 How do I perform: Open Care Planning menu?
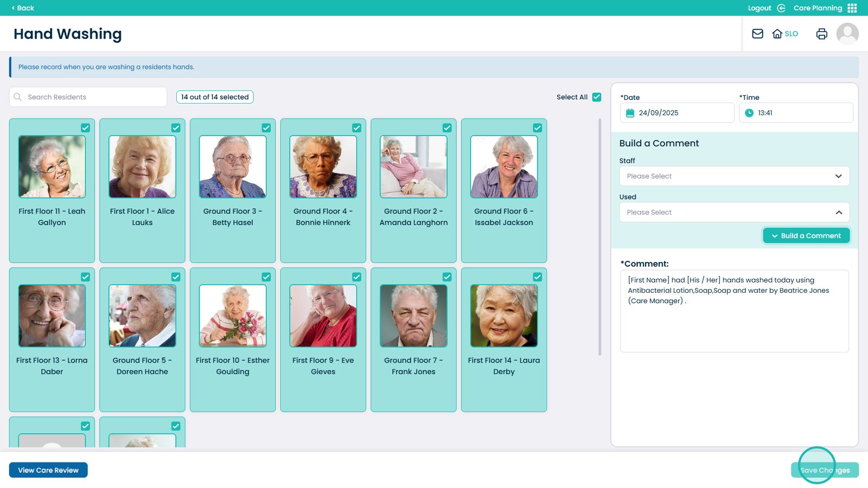click(818, 8)
